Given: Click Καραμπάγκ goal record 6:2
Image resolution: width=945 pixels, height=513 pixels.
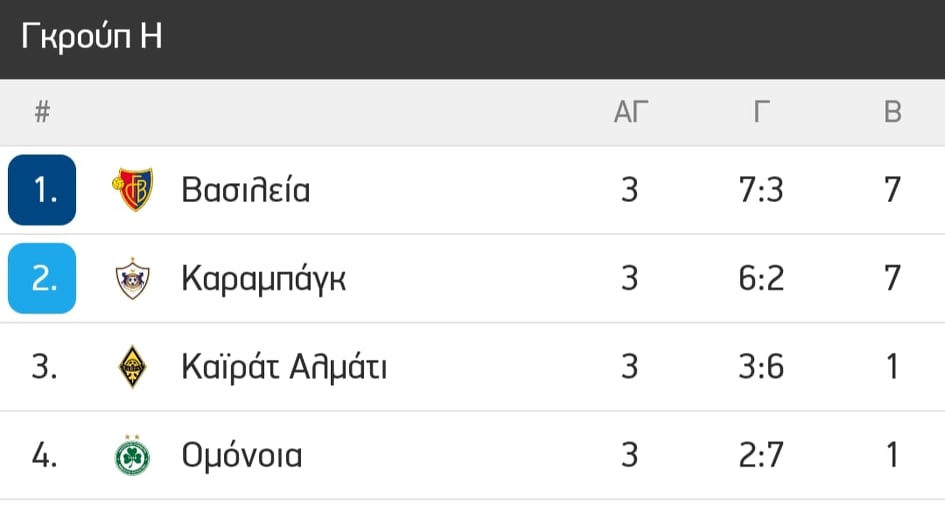Looking at the screenshot, I should tap(761, 279).
